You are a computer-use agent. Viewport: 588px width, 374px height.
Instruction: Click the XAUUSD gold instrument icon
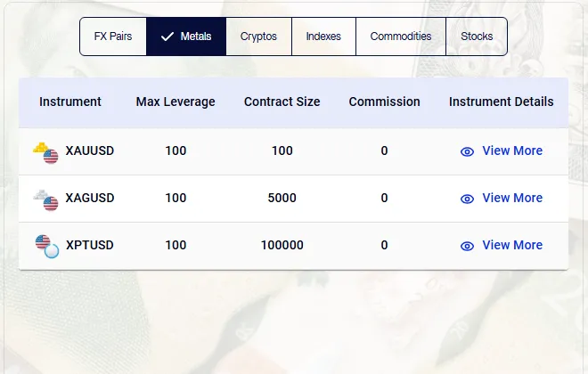(45, 152)
